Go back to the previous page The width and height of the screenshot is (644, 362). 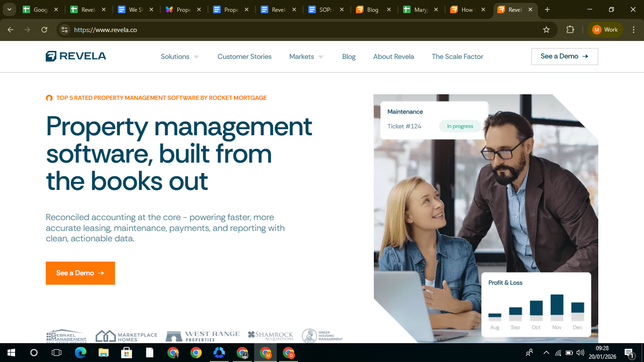(10, 30)
